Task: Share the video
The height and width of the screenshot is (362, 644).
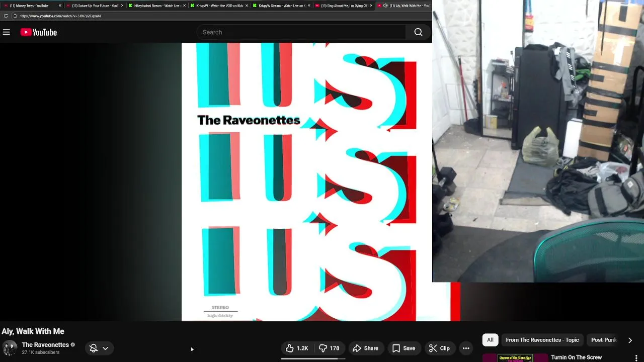Action: [x=365, y=348]
